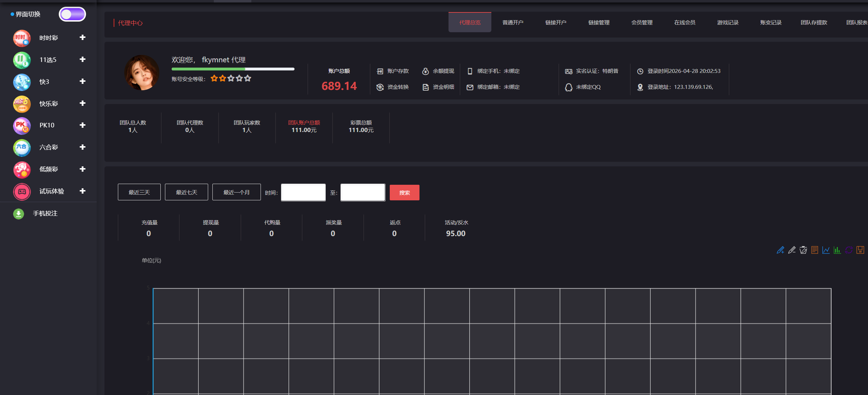868x395 pixels.
Task: Select the 最近七天 filter button
Action: coord(186,192)
